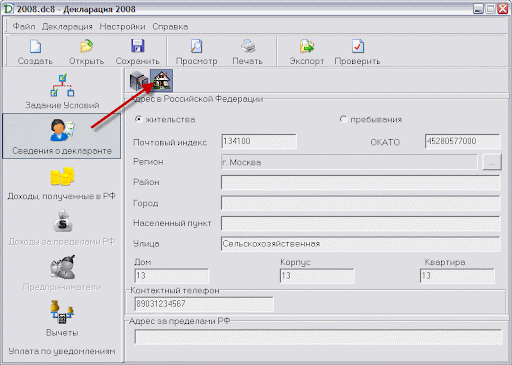Screen dimensions: 512x365
Task: Click the Квартира field
Action: [457, 276]
